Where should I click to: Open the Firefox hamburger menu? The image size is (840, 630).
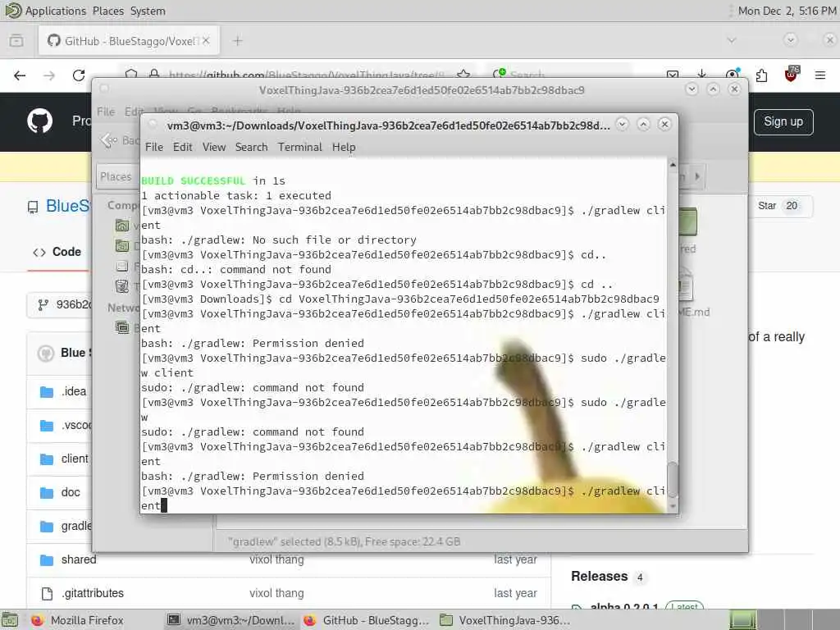(820, 75)
